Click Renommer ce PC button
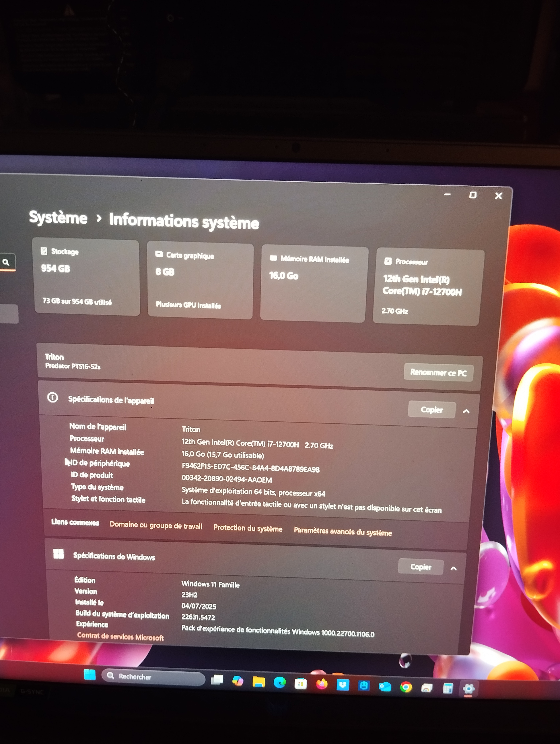 [438, 373]
